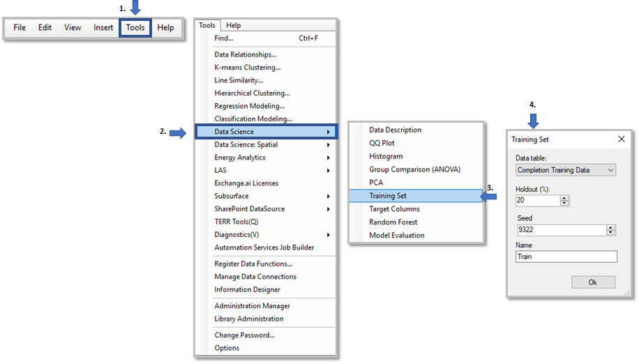Open TERR Tools(Q)
Viewport: 639px width, 364px height.
(x=266, y=222)
